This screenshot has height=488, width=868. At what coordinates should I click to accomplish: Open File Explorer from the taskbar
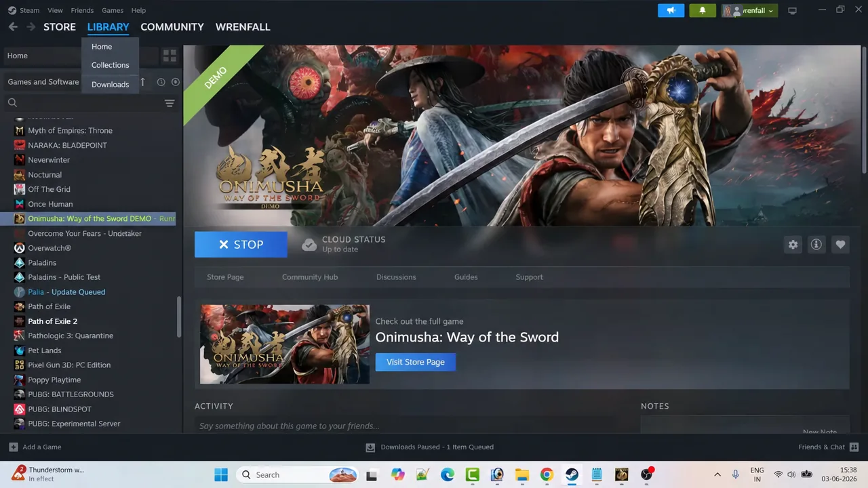pyautogui.click(x=521, y=474)
